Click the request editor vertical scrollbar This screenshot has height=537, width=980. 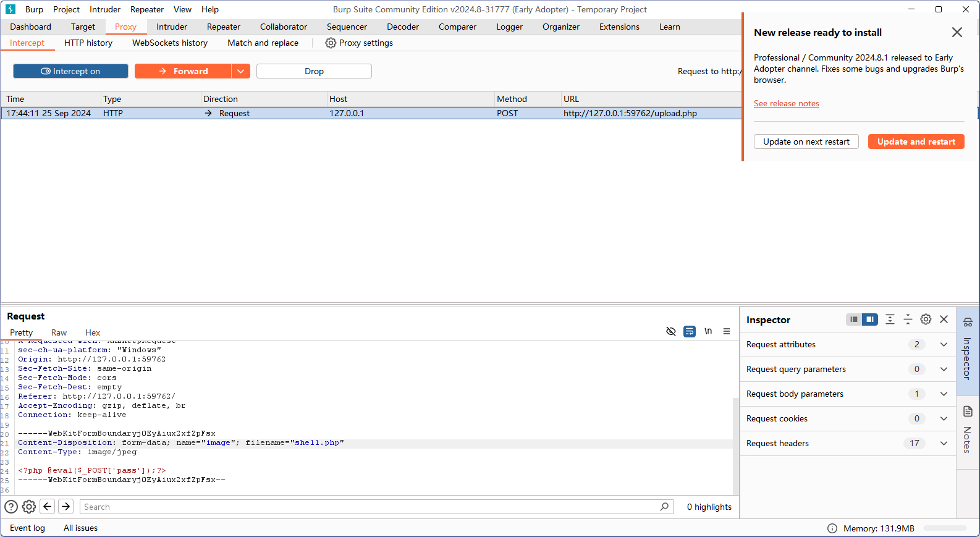pos(736,445)
